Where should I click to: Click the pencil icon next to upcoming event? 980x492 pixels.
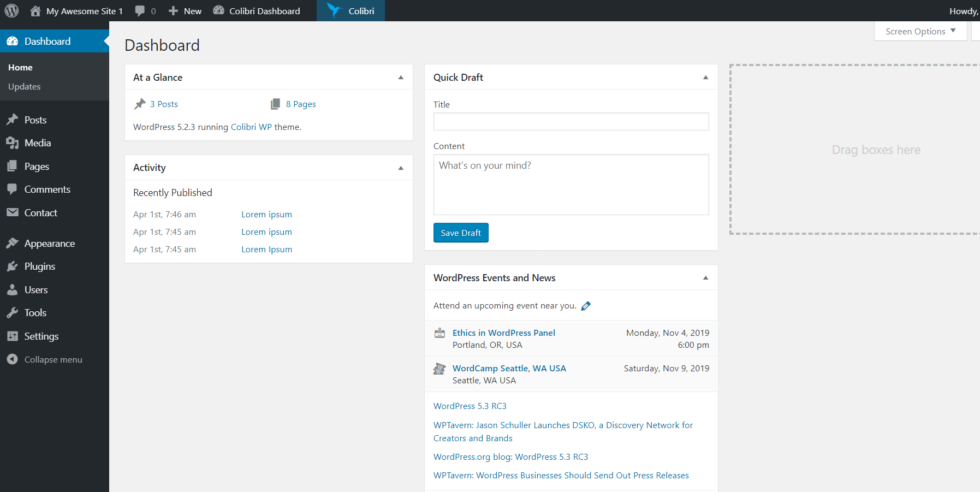(586, 305)
